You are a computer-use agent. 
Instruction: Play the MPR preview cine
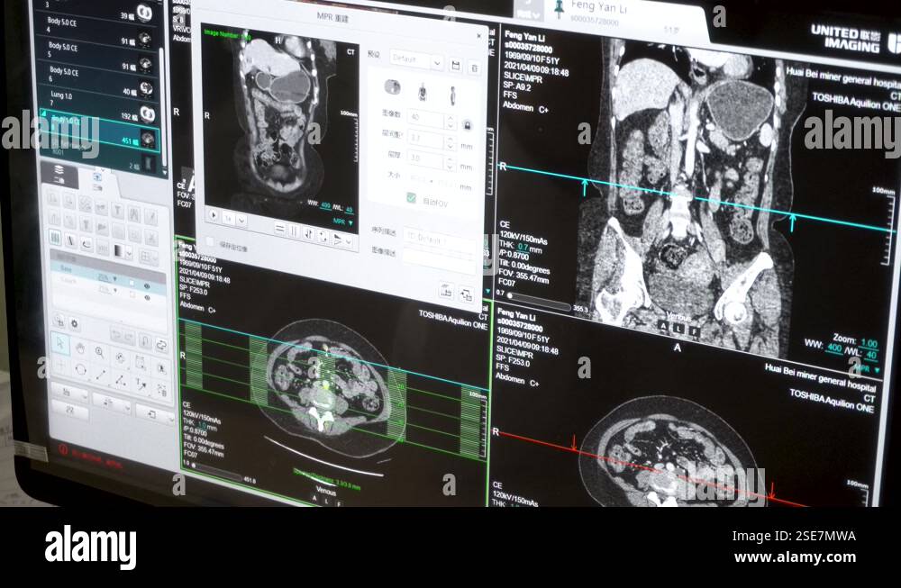pos(214,215)
